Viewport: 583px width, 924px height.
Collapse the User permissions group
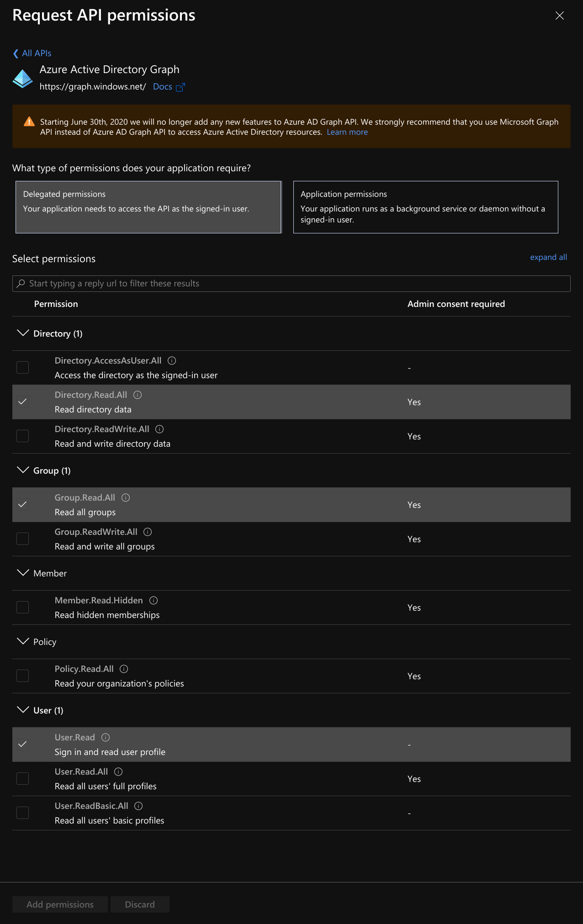23,710
